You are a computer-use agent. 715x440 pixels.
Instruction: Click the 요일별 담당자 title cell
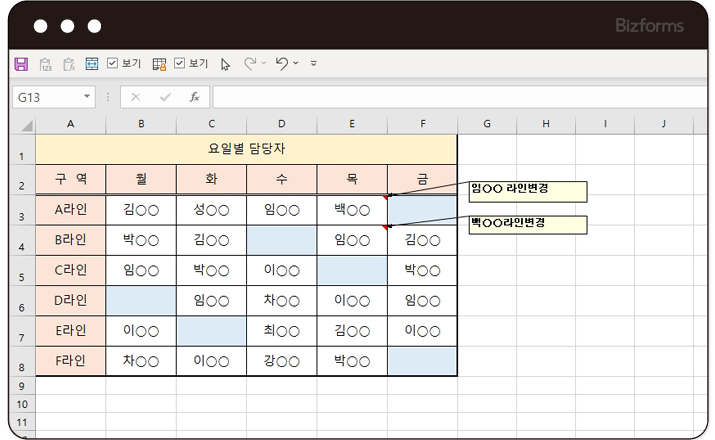(246, 149)
